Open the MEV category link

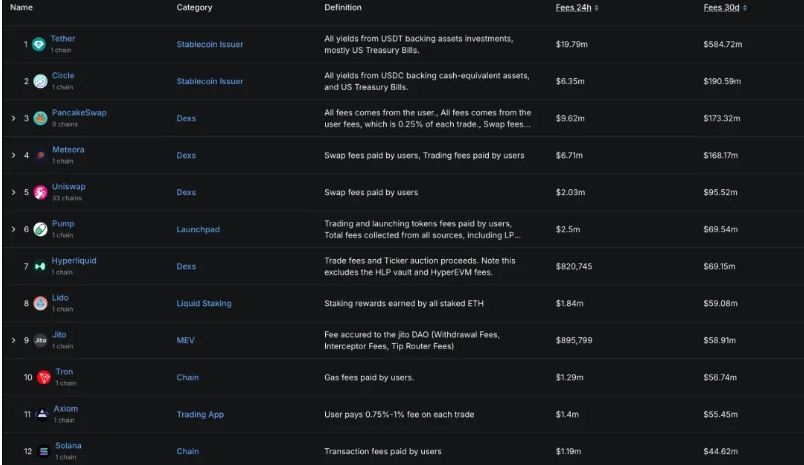pos(185,340)
